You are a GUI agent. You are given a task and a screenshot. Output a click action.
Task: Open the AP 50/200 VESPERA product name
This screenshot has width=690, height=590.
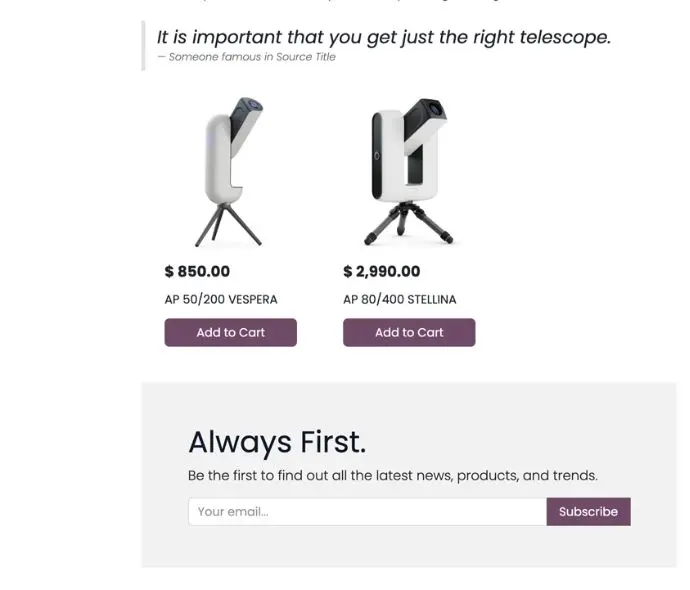pos(221,299)
